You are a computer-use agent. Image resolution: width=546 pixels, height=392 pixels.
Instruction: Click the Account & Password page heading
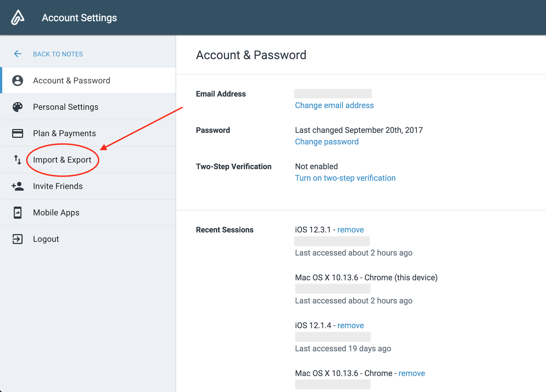click(251, 55)
